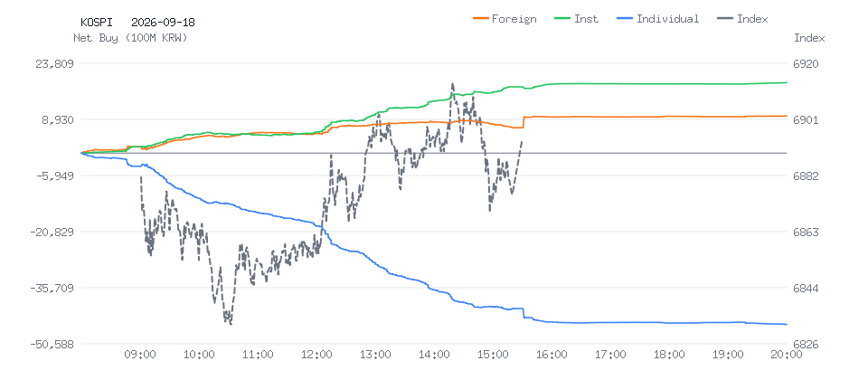Click left axis value 8,930
The width and height of the screenshot is (868, 380).
pos(57,119)
